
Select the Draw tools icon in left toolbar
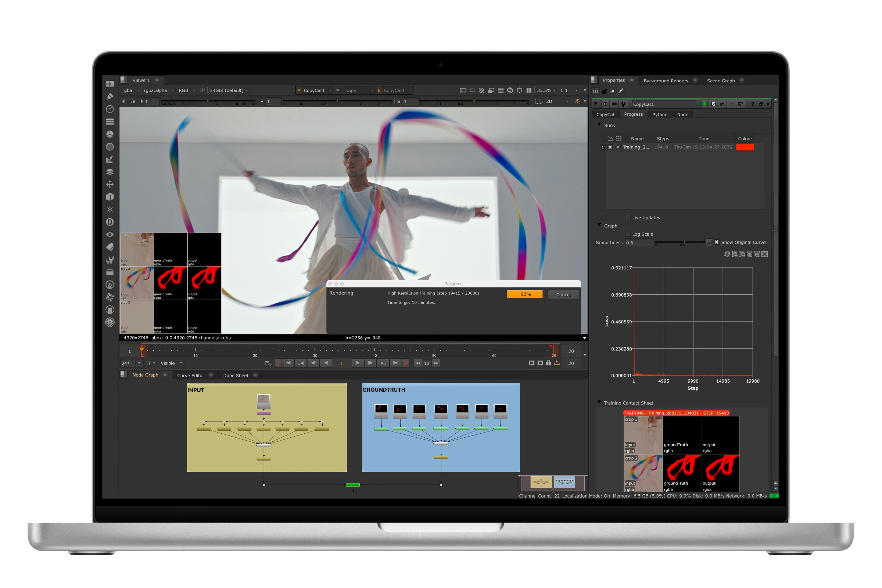pyautogui.click(x=110, y=96)
